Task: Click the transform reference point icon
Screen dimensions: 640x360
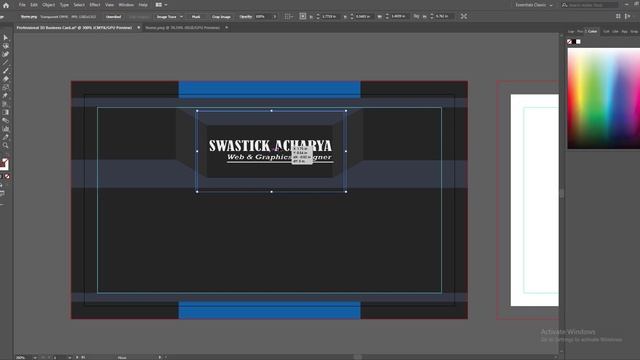Action: click(x=302, y=16)
